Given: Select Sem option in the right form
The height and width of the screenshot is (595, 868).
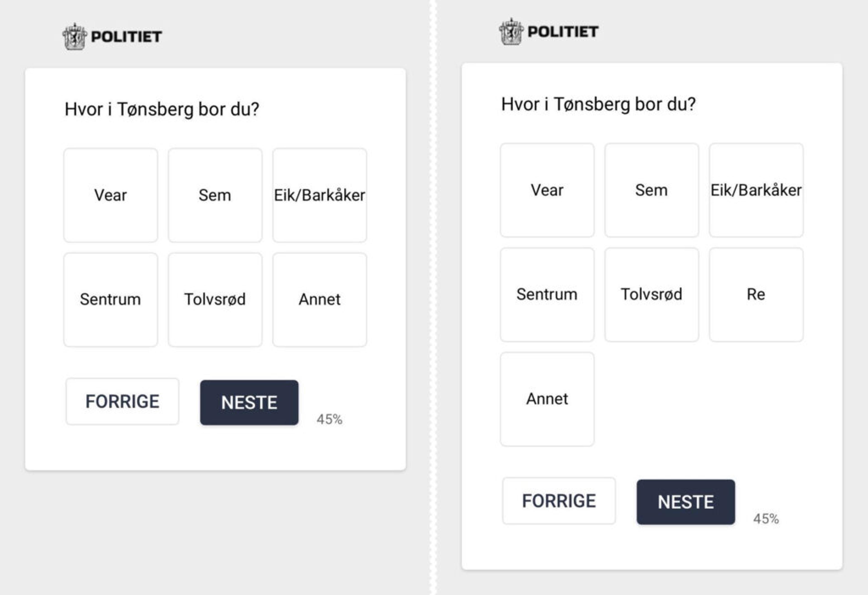Looking at the screenshot, I should [x=651, y=190].
